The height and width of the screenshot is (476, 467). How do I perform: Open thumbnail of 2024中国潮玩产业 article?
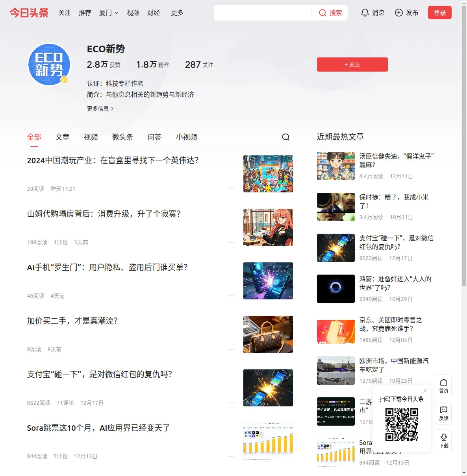click(x=268, y=174)
